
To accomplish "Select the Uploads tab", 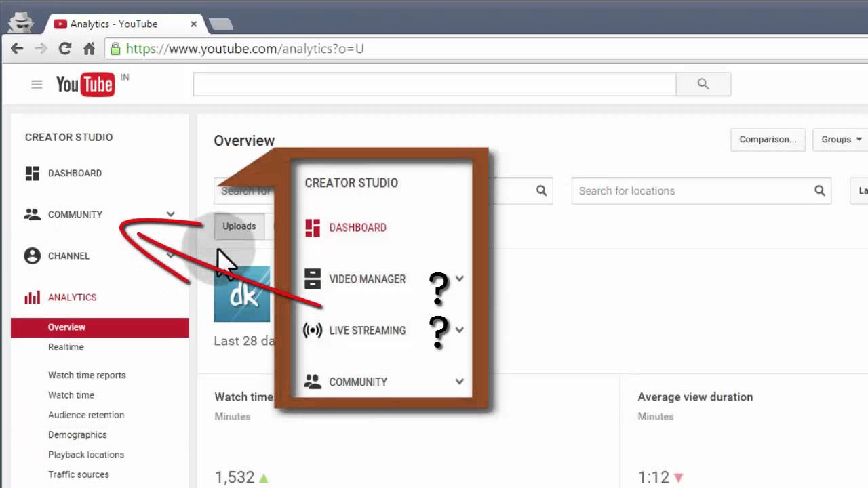I will 239,226.
